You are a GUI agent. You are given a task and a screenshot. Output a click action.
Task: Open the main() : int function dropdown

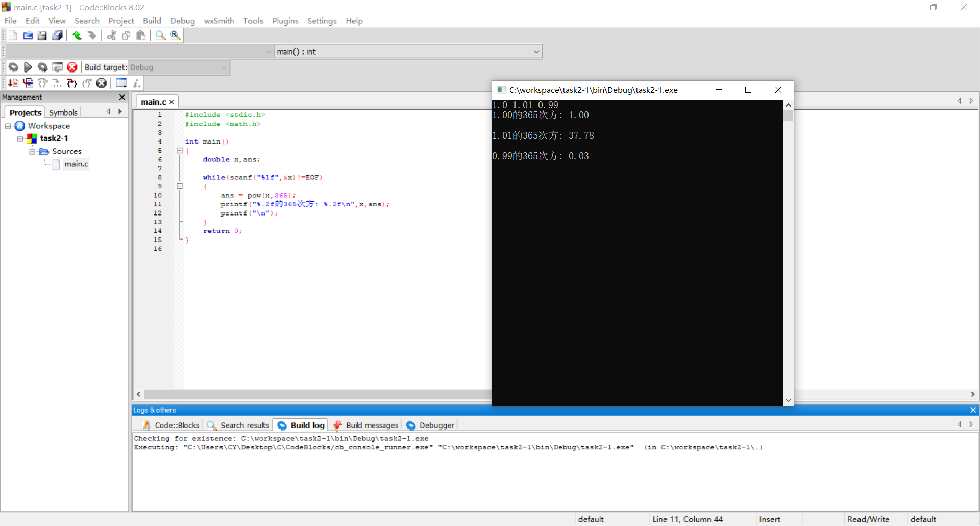click(x=536, y=52)
